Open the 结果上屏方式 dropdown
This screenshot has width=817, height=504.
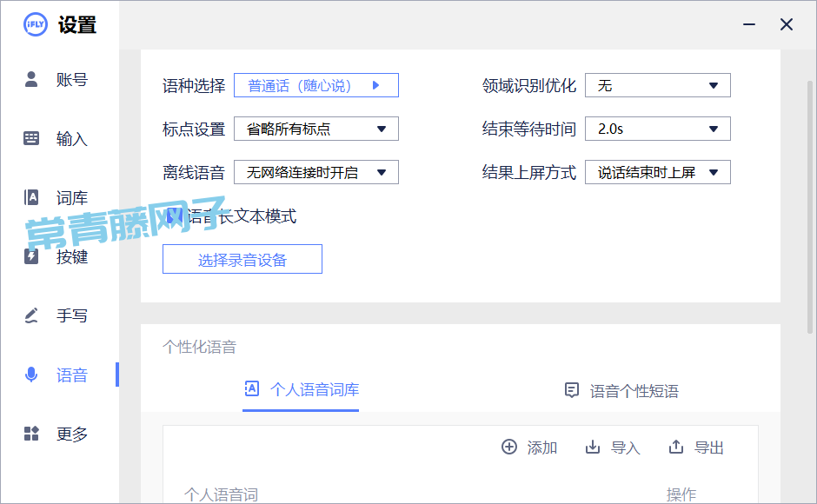point(657,173)
